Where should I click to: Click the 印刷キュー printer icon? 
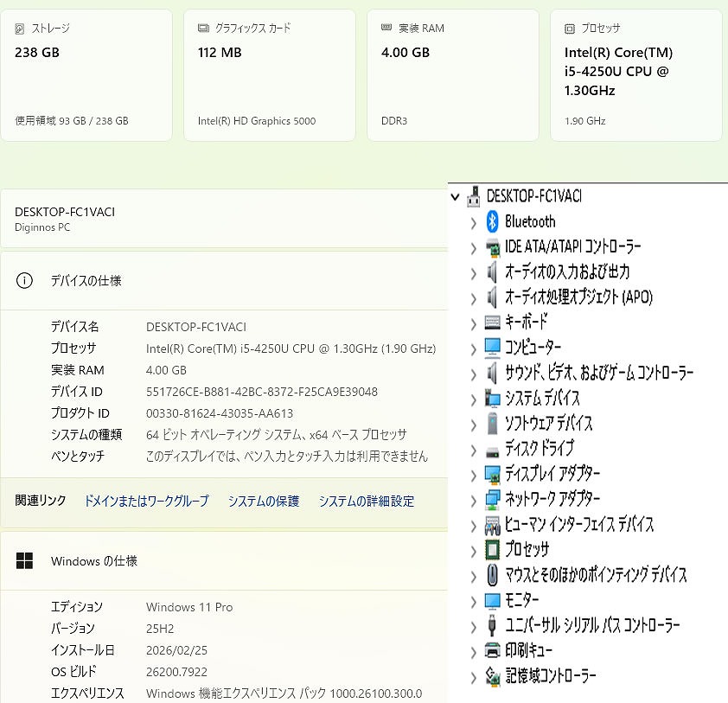[492, 650]
